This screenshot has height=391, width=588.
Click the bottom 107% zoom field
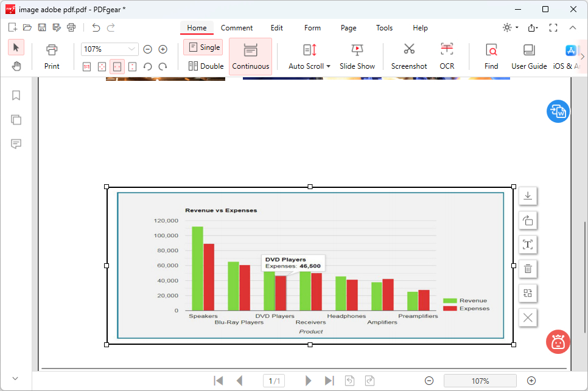pos(480,381)
